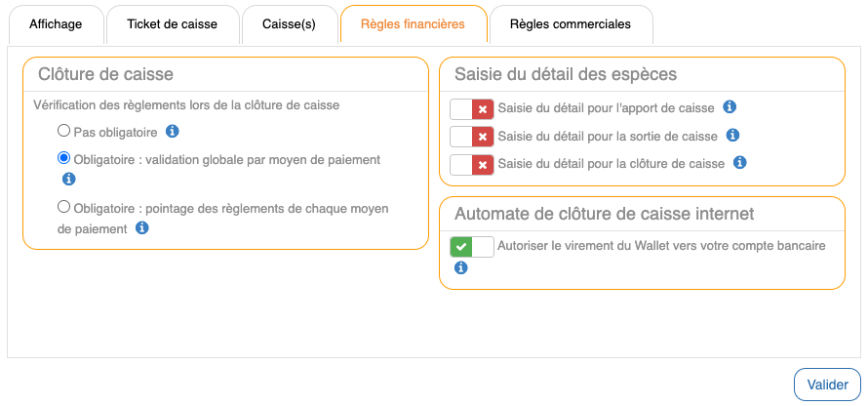This screenshot has width=868, height=406.
Task: Click info icon beside pointage des règlements
Action: [141, 227]
